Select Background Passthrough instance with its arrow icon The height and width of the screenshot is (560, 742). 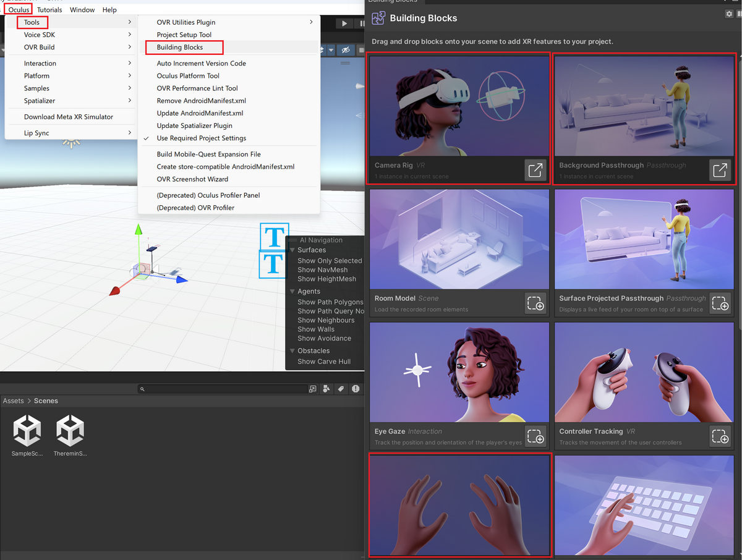coord(720,170)
